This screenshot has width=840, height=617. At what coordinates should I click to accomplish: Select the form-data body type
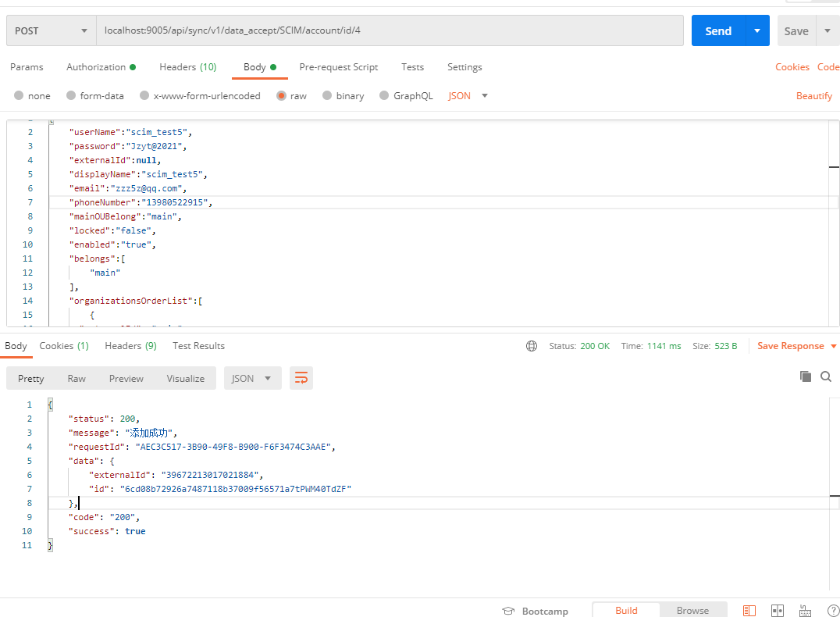(x=71, y=96)
